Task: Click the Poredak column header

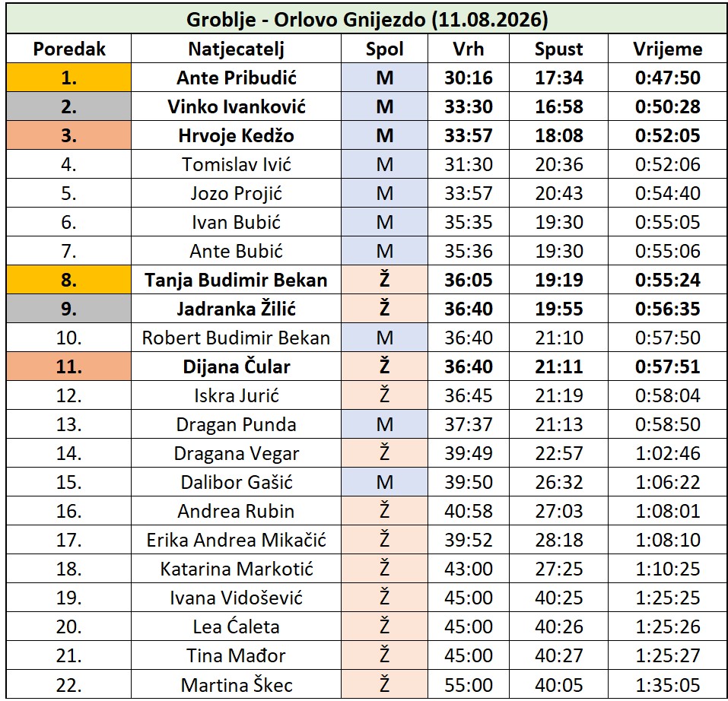Action: (69, 49)
